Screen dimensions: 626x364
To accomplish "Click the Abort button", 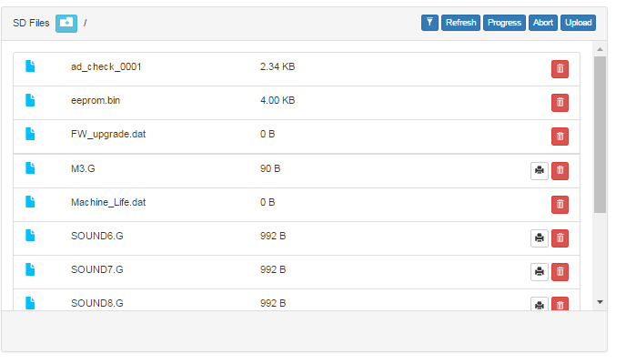I will (543, 23).
